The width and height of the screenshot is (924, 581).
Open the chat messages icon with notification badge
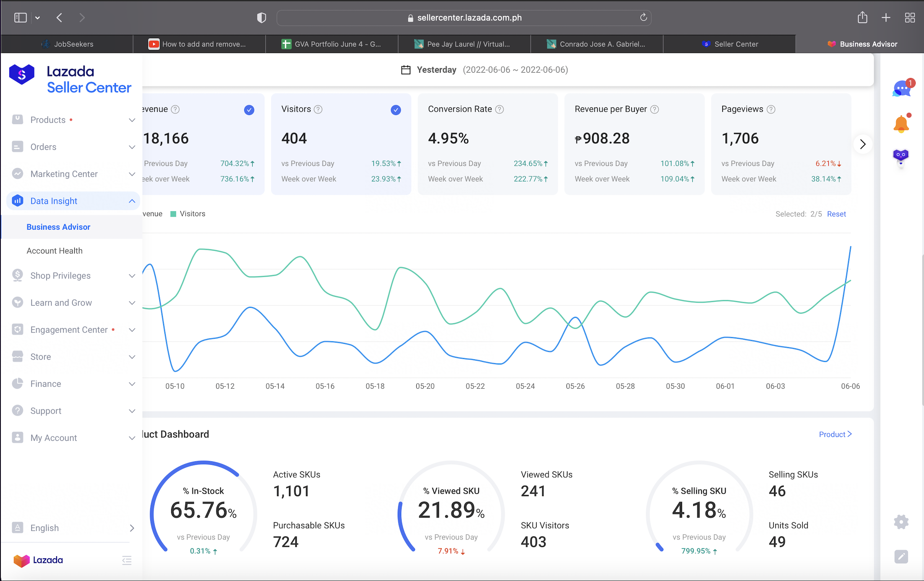[x=901, y=89]
